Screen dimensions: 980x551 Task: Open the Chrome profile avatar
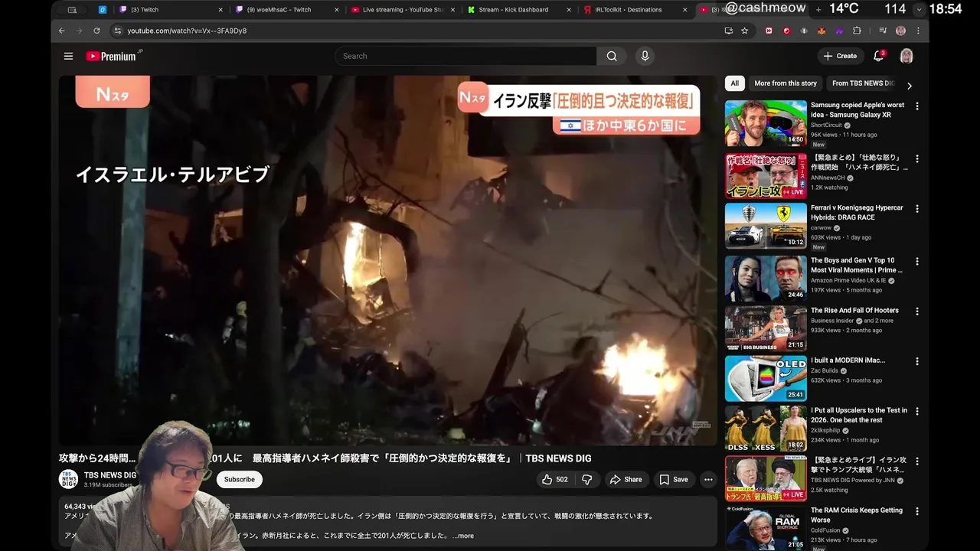(x=900, y=31)
